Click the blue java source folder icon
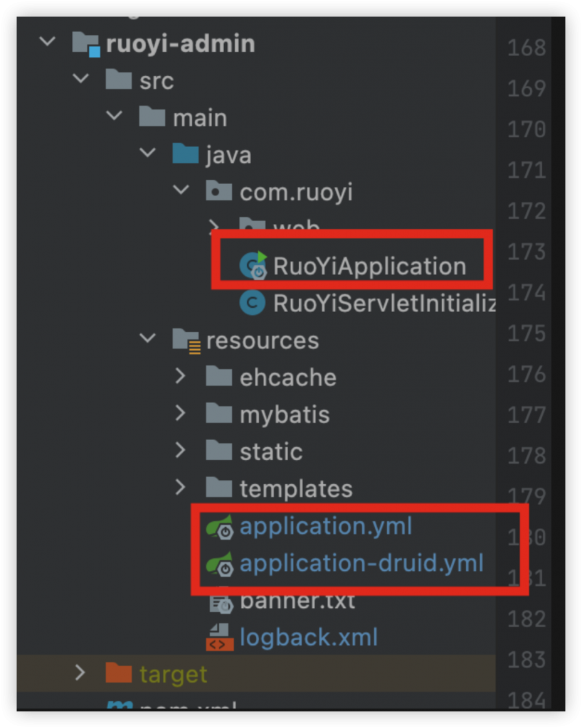 click(186, 154)
